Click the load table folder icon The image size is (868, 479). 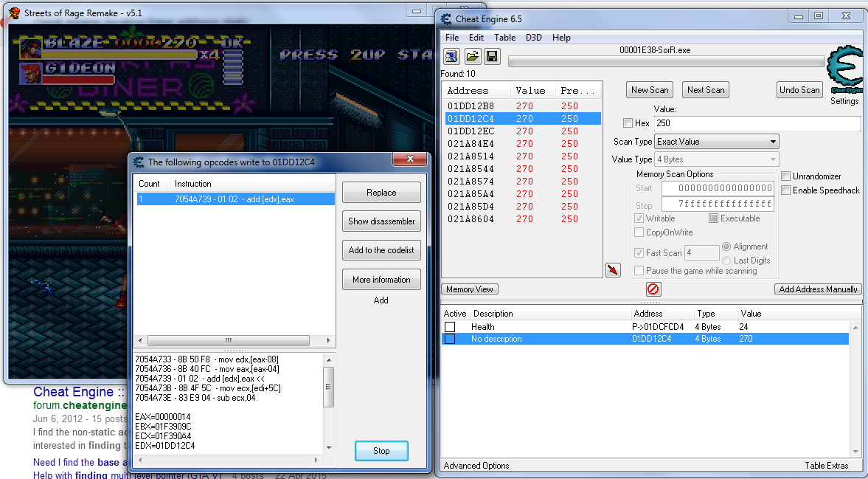click(x=472, y=57)
